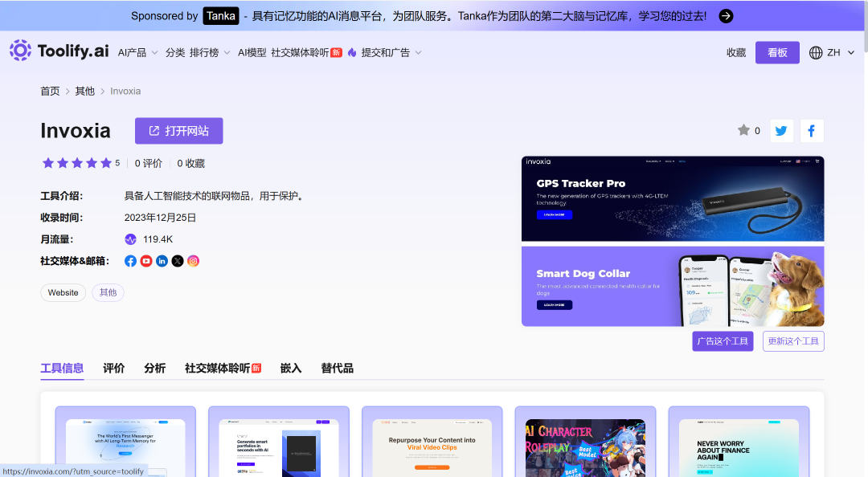Switch to the 嵌入 tab
The height and width of the screenshot is (477, 868).
click(291, 369)
